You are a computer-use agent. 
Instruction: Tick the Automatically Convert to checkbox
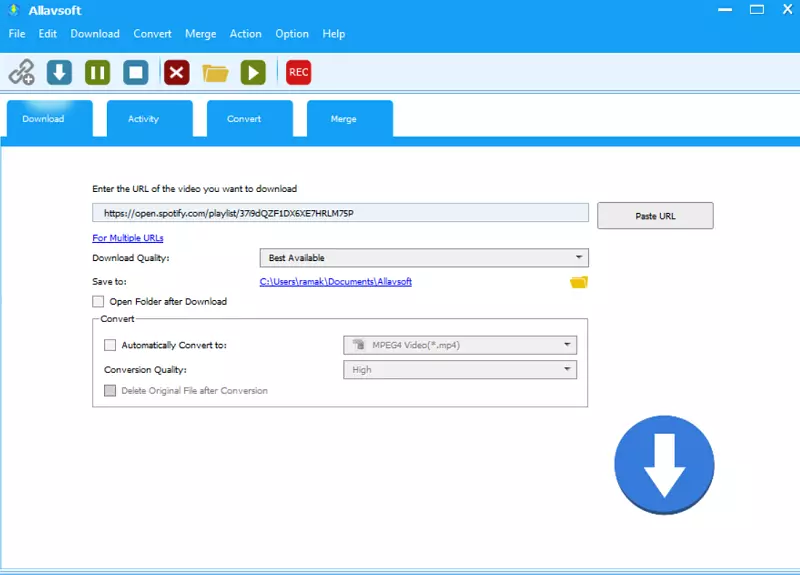tap(110, 345)
